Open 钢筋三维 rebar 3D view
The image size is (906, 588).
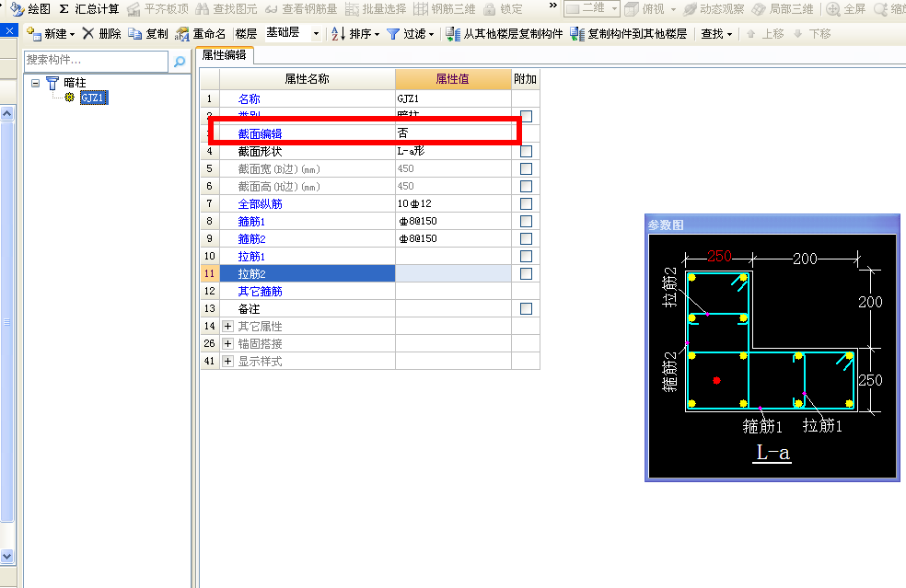coord(445,8)
